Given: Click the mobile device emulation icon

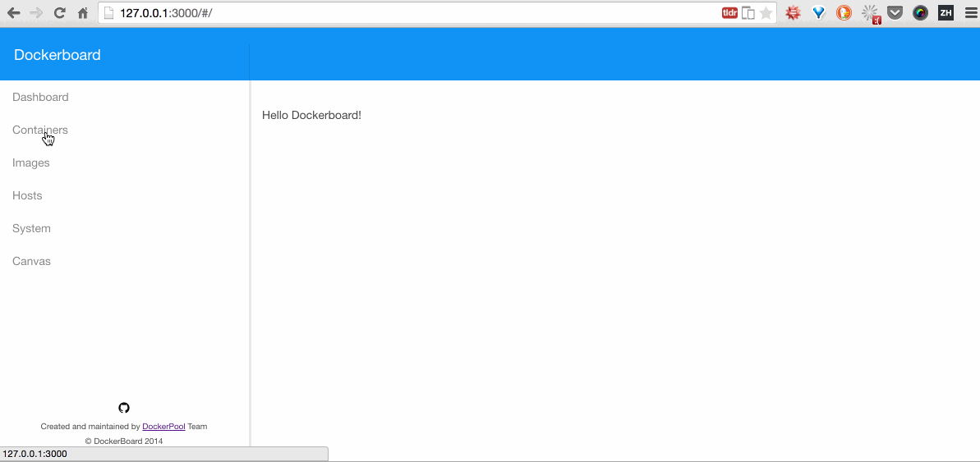Looking at the screenshot, I should pos(748,13).
